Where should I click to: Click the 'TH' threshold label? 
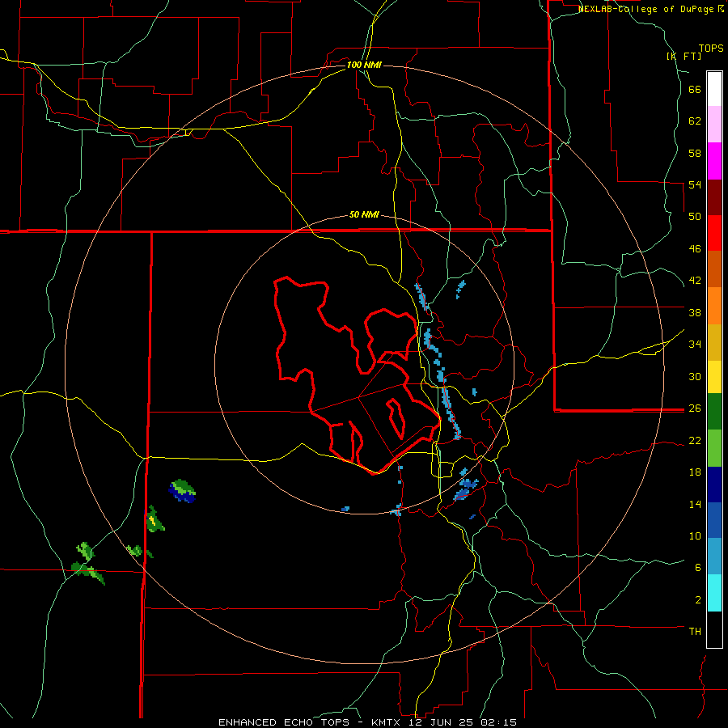coord(695,632)
